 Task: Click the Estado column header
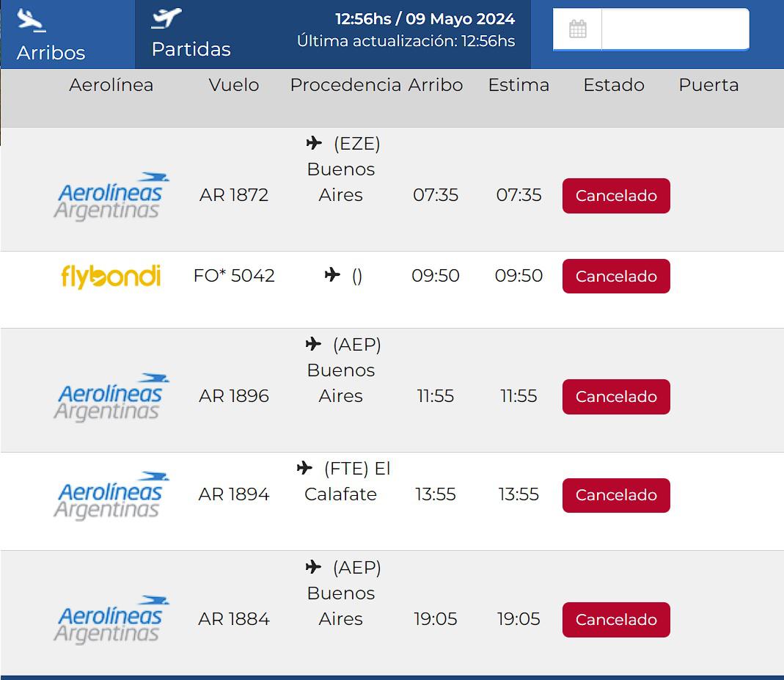[x=614, y=85]
